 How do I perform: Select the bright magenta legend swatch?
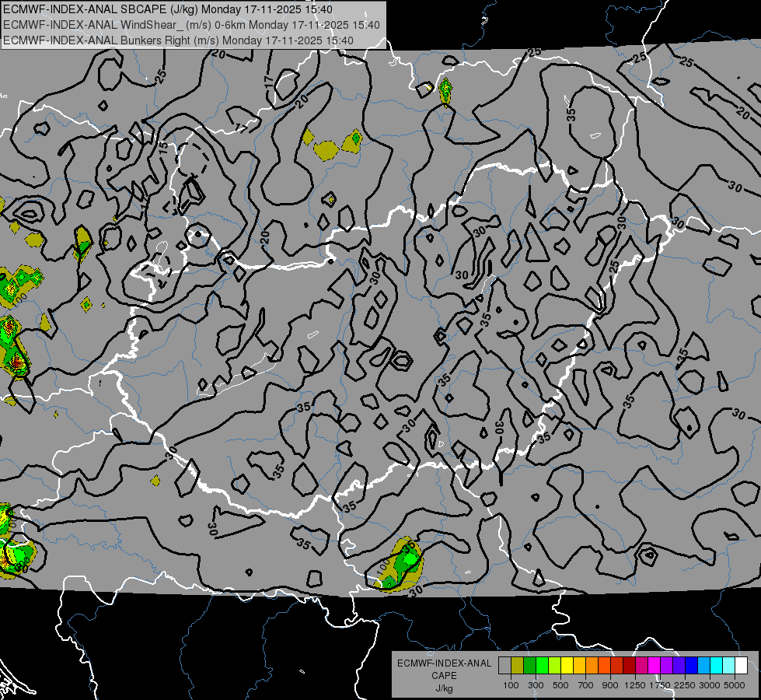click(x=655, y=666)
